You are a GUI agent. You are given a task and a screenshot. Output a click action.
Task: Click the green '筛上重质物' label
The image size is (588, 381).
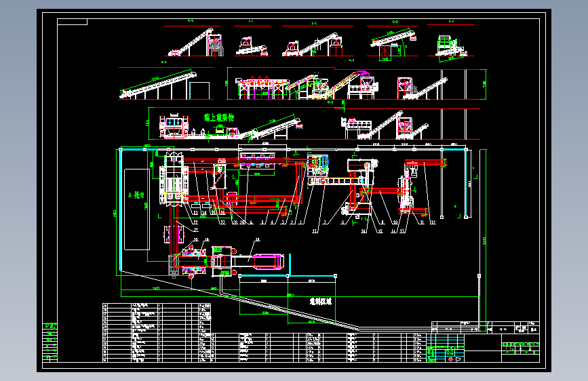click(219, 118)
